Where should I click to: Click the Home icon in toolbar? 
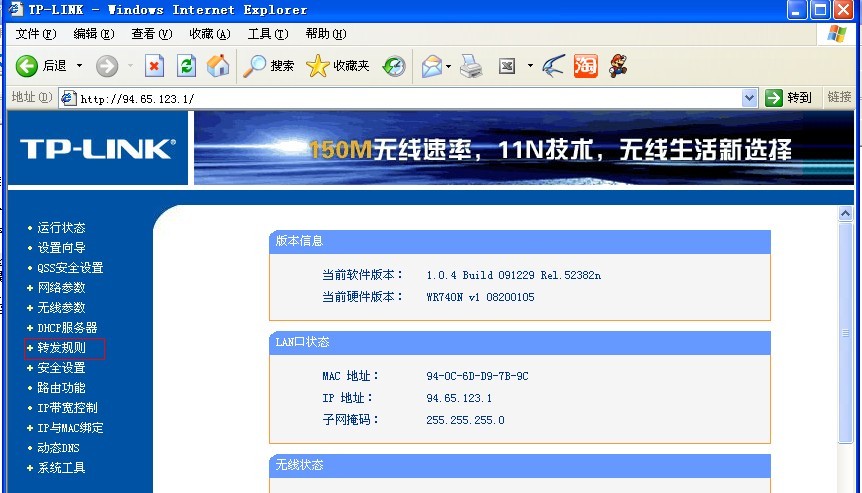(217, 66)
